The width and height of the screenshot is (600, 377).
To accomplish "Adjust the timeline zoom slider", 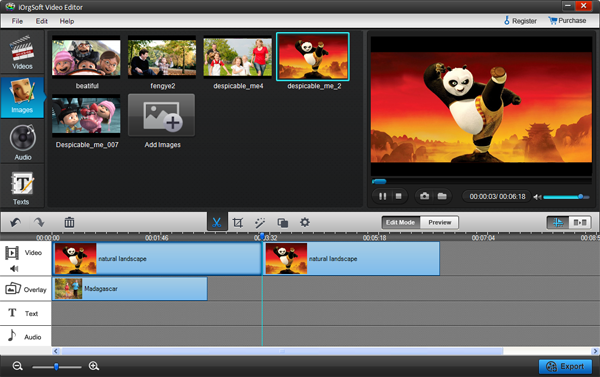I will [x=57, y=367].
